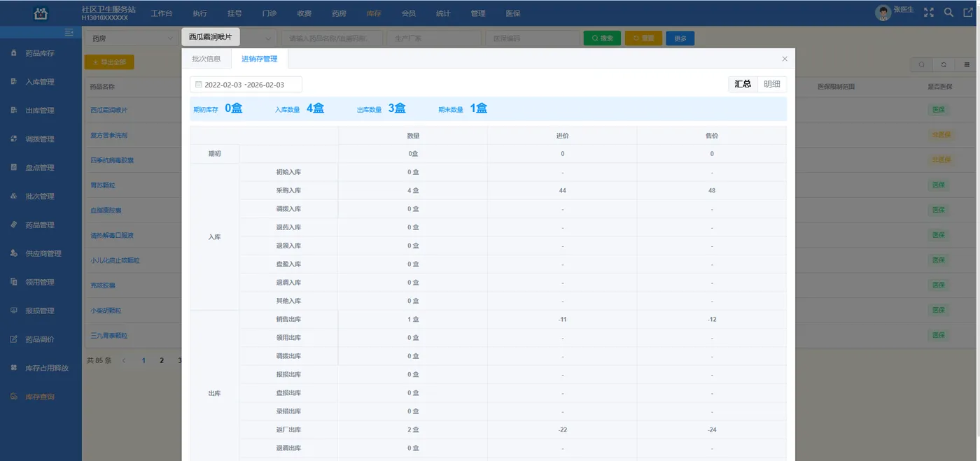The image size is (980, 461).
Task: Open the 小柴胡颗粒 drug link
Action: click(x=106, y=311)
